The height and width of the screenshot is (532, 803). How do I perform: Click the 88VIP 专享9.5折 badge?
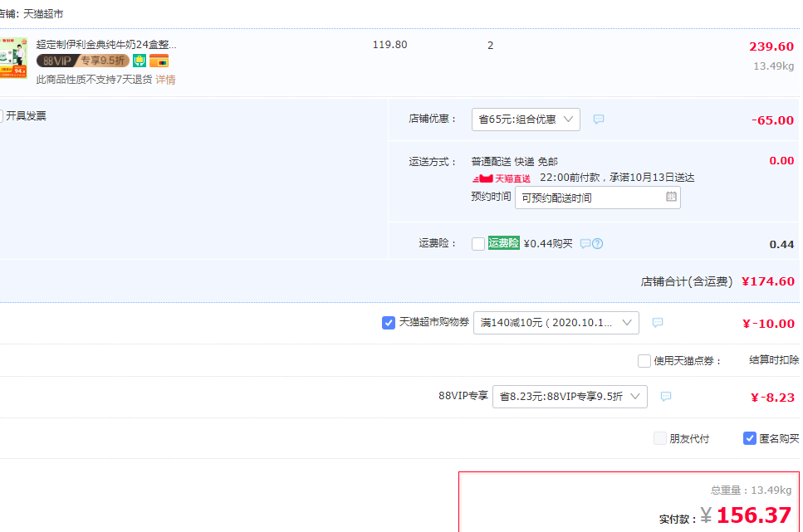[x=82, y=61]
